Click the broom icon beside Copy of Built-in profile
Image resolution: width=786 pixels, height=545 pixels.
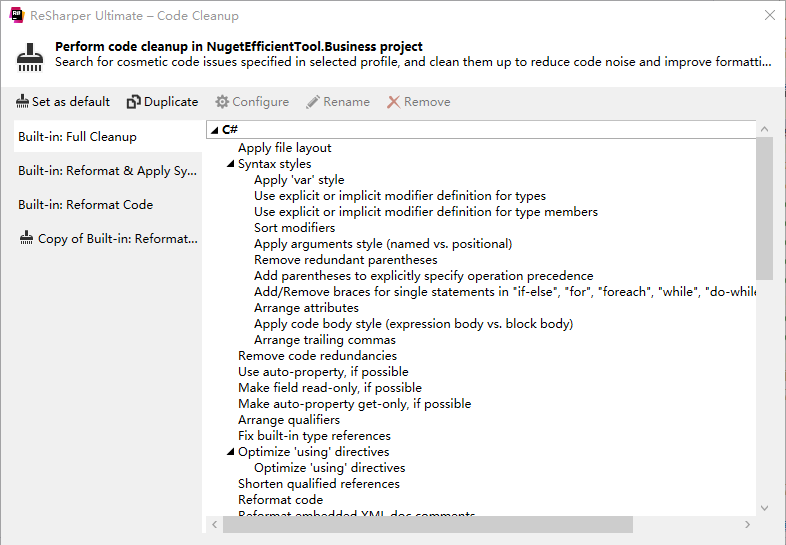(x=26, y=238)
